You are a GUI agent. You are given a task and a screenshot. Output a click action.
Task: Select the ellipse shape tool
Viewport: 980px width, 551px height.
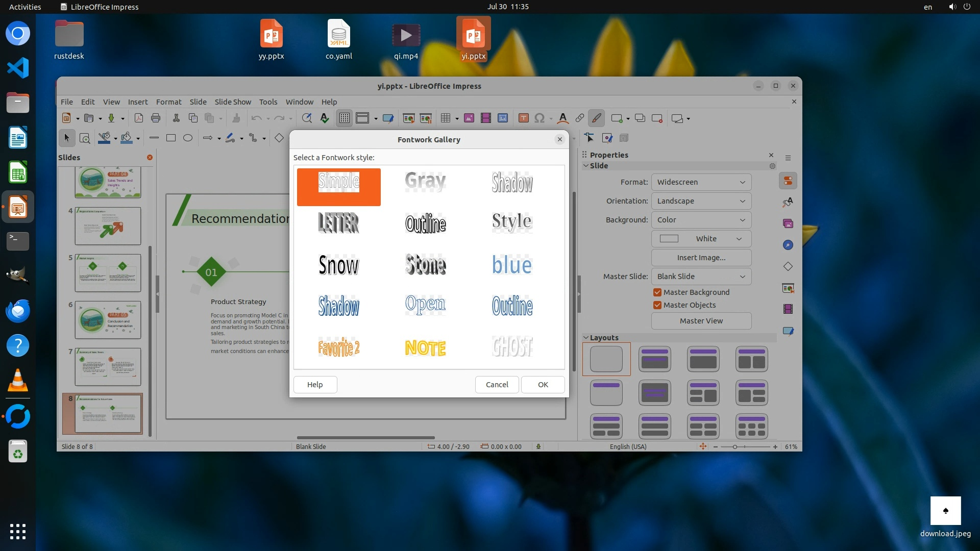pyautogui.click(x=188, y=138)
